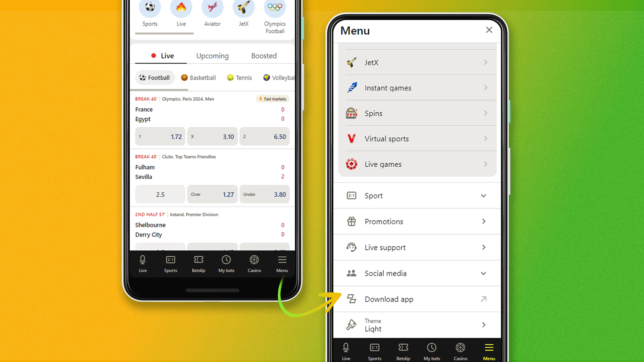Select the Upcoming matches toggle
The image size is (644, 362).
point(212,56)
